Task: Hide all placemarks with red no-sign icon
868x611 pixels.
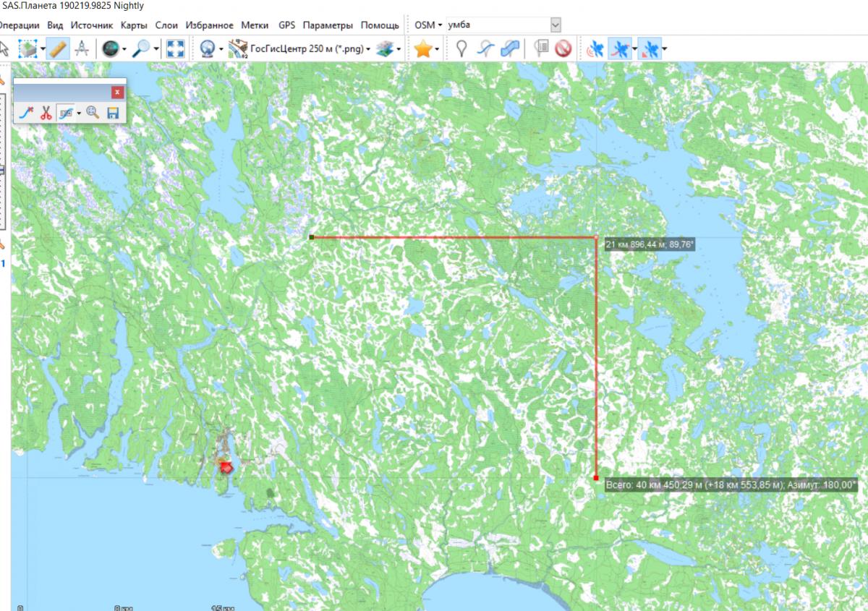Action: pyautogui.click(x=563, y=49)
